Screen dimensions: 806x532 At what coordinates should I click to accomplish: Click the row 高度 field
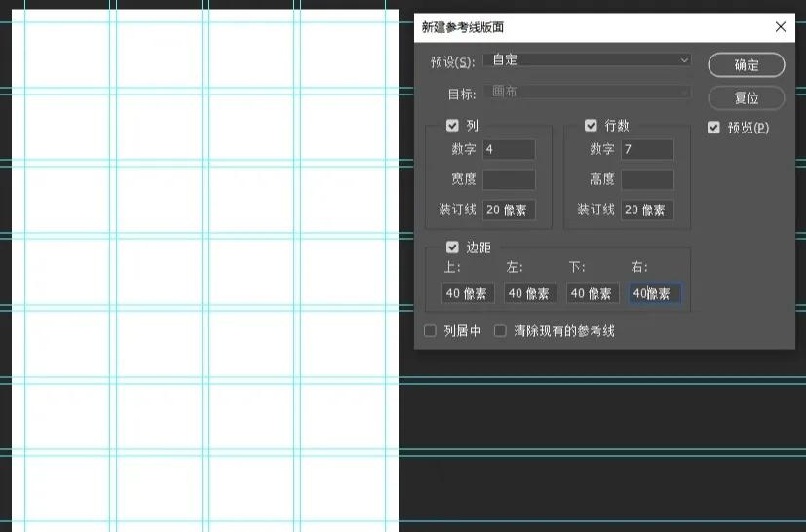pyautogui.click(x=647, y=180)
